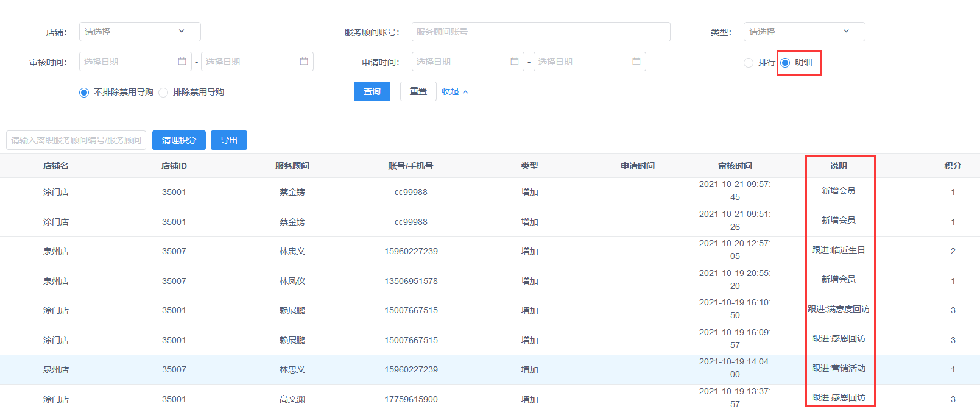Click the 查询 button
980x412 pixels.
click(372, 91)
